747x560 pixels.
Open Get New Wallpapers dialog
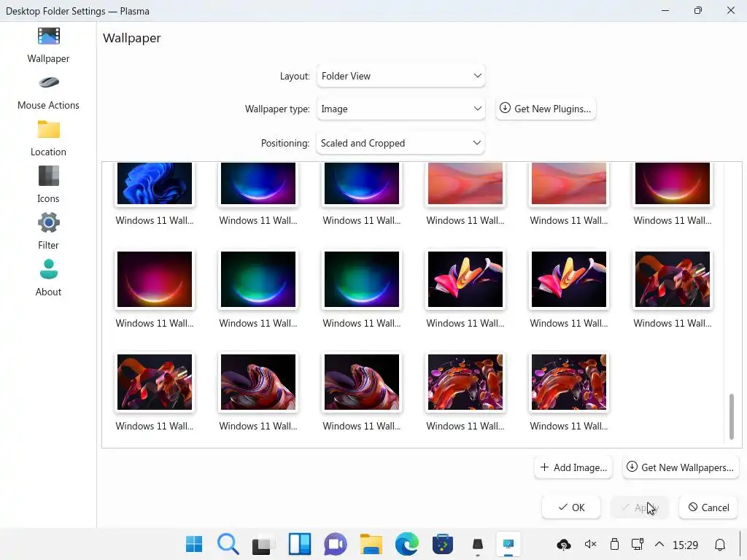[x=681, y=467]
